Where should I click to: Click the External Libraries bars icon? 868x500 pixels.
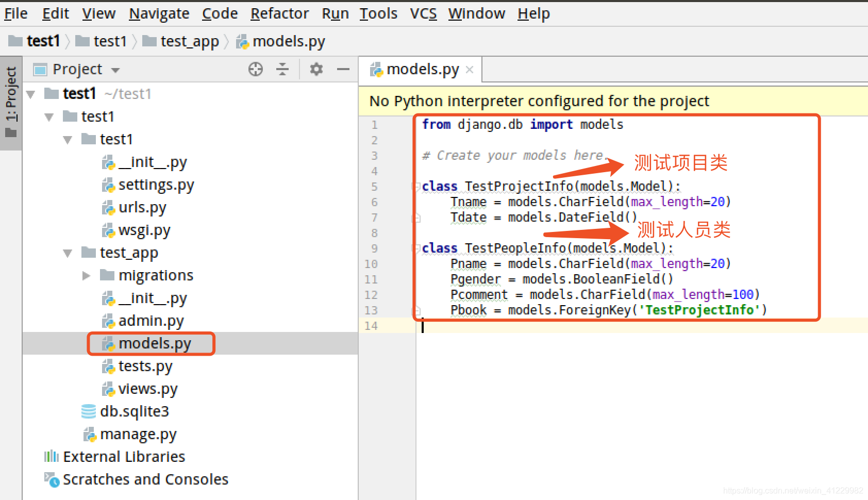(x=51, y=457)
